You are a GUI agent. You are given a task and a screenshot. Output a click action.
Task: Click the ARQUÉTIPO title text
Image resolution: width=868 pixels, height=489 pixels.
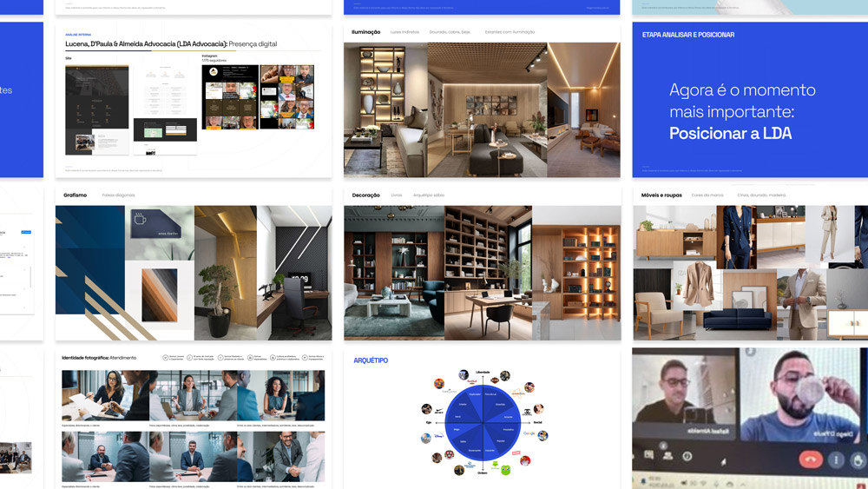coord(371,360)
